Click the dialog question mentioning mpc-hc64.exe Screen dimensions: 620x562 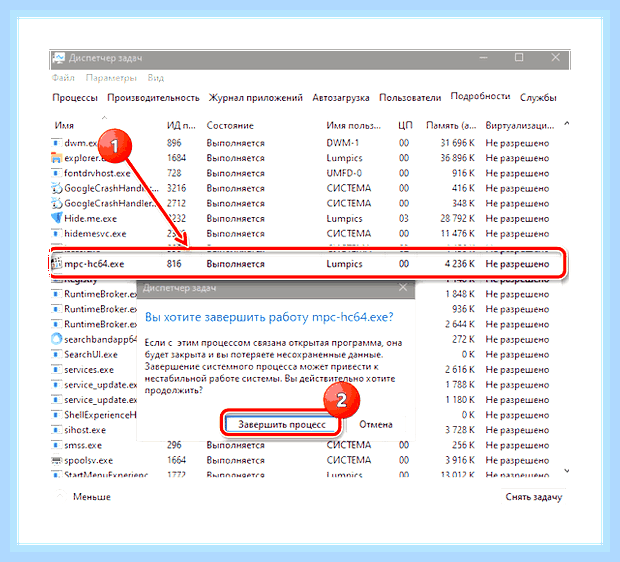pyautogui.click(x=269, y=317)
